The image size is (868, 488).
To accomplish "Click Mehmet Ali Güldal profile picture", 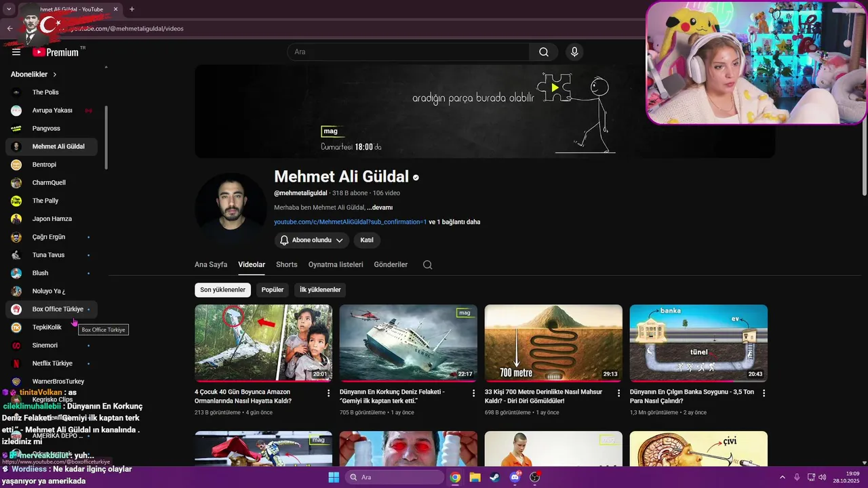I will (x=231, y=208).
